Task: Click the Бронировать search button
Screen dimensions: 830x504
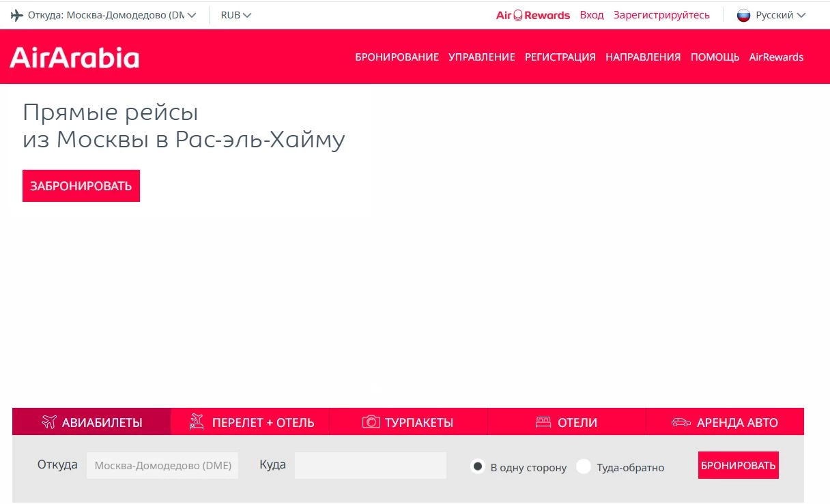Action: pyautogui.click(x=739, y=465)
